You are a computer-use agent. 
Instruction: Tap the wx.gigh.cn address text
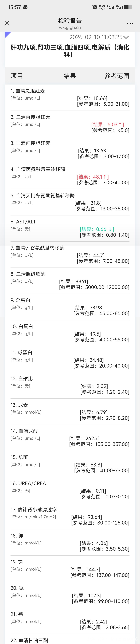pyautogui.click(x=70, y=27)
